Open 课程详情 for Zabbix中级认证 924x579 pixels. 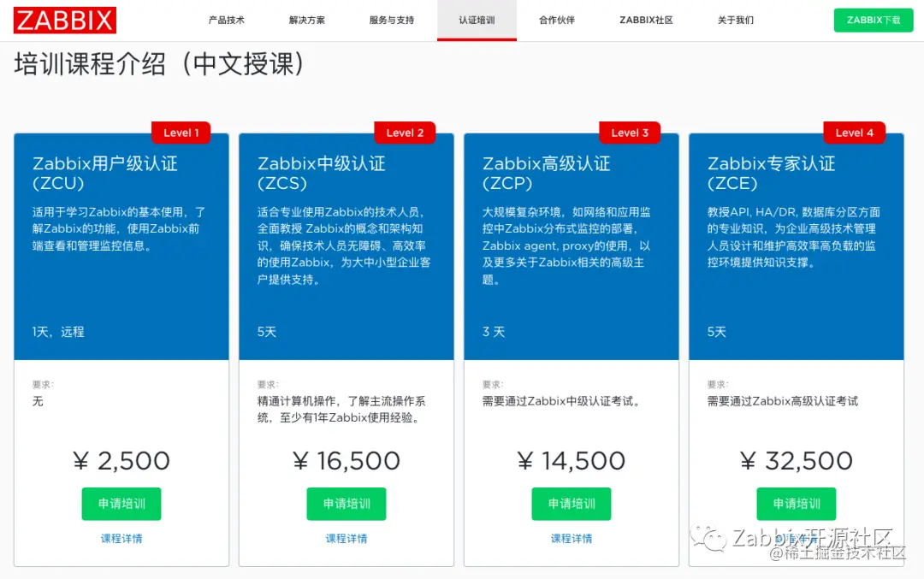346,538
